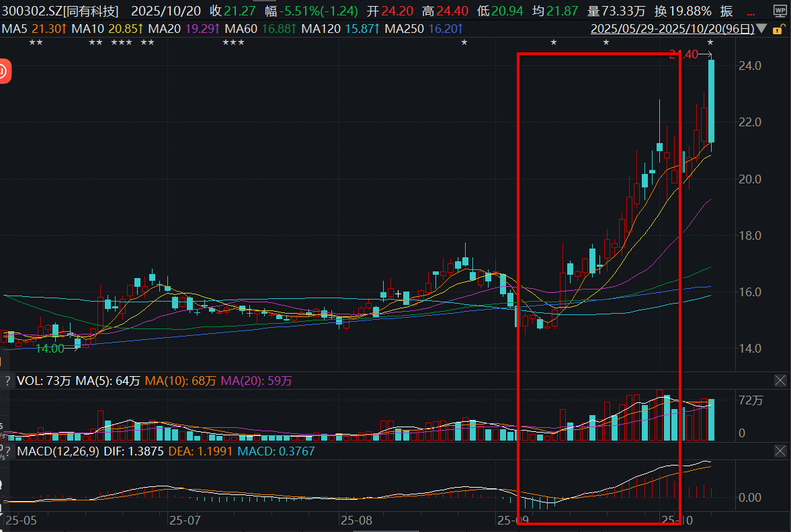
Task: Close the VOL indicator panel
Action: click(x=780, y=381)
